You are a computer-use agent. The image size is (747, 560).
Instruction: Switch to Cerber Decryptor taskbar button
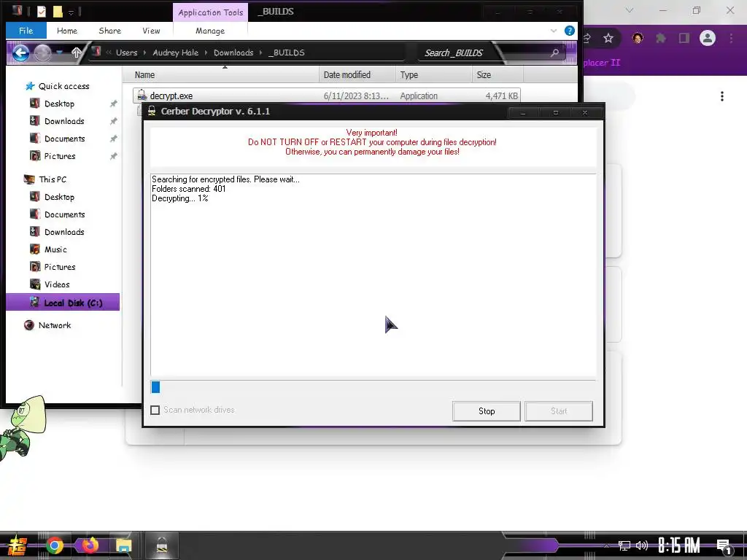pyautogui.click(x=161, y=545)
